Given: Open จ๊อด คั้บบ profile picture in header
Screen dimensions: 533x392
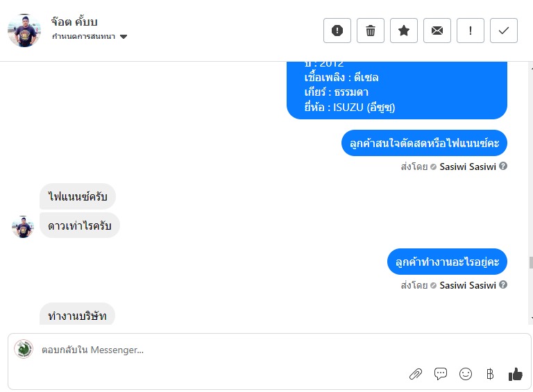Looking at the screenshot, I should tap(24, 31).
